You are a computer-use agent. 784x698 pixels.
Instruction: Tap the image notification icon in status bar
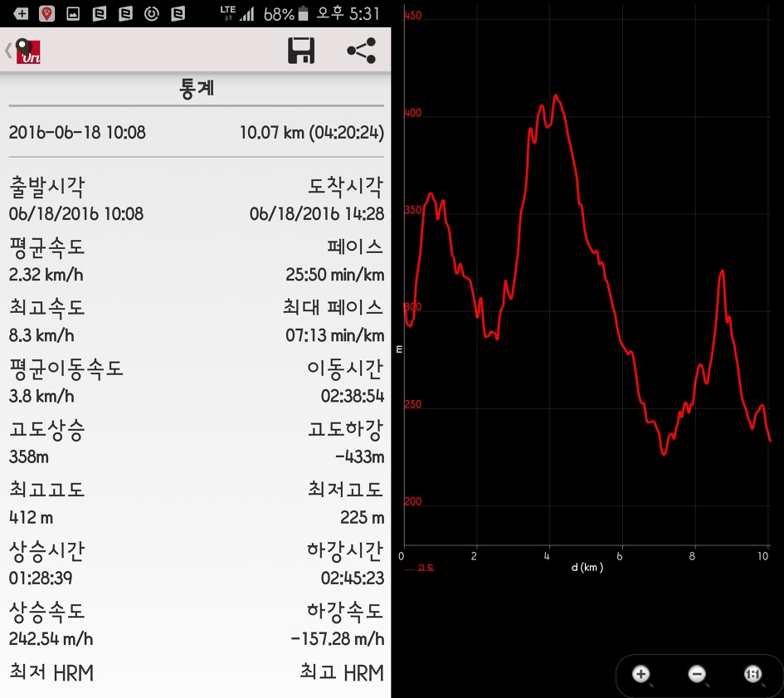pos(73,13)
